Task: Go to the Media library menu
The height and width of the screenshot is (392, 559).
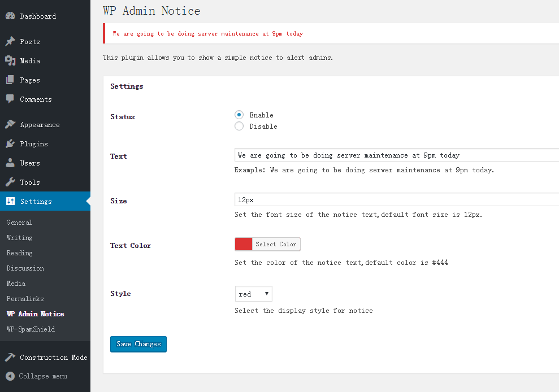Action: (x=30, y=61)
